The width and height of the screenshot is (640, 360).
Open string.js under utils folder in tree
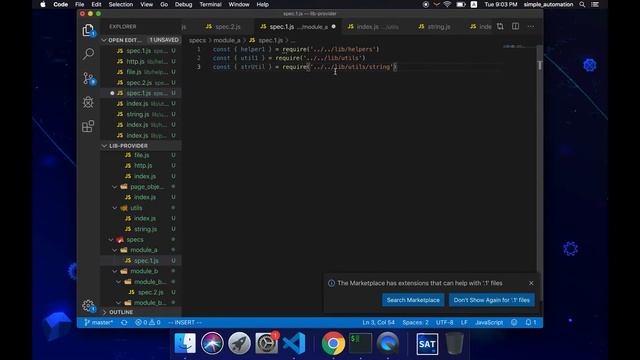[x=141, y=229]
